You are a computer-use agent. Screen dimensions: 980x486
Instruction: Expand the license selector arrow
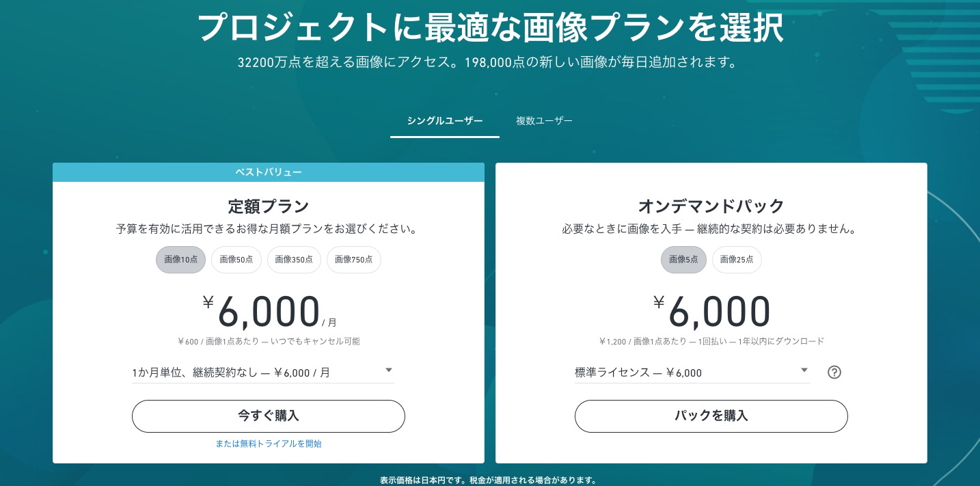click(x=804, y=370)
